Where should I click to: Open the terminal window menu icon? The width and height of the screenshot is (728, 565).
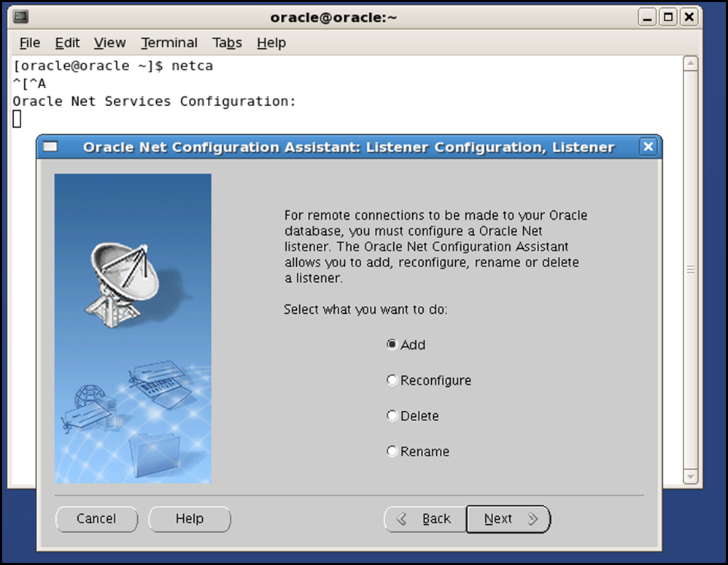[20, 18]
